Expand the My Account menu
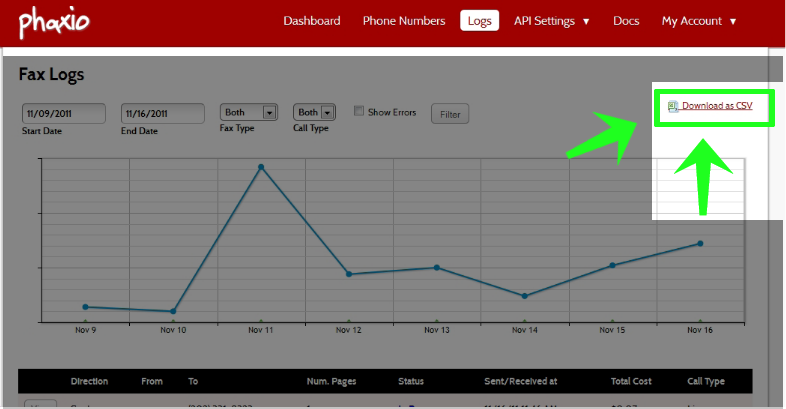Image resolution: width=786 pixels, height=409 pixels. [x=698, y=21]
